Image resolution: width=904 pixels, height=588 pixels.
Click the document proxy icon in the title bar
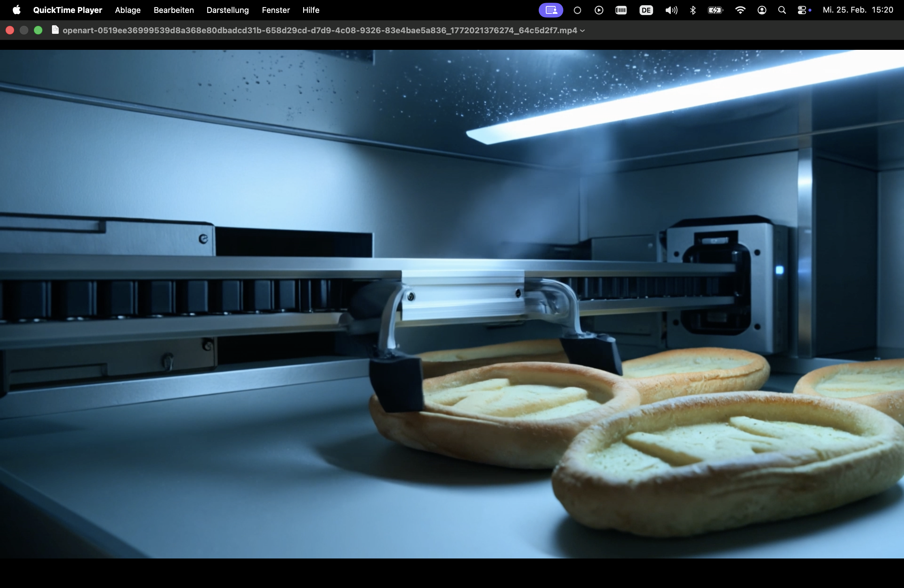tap(55, 30)
